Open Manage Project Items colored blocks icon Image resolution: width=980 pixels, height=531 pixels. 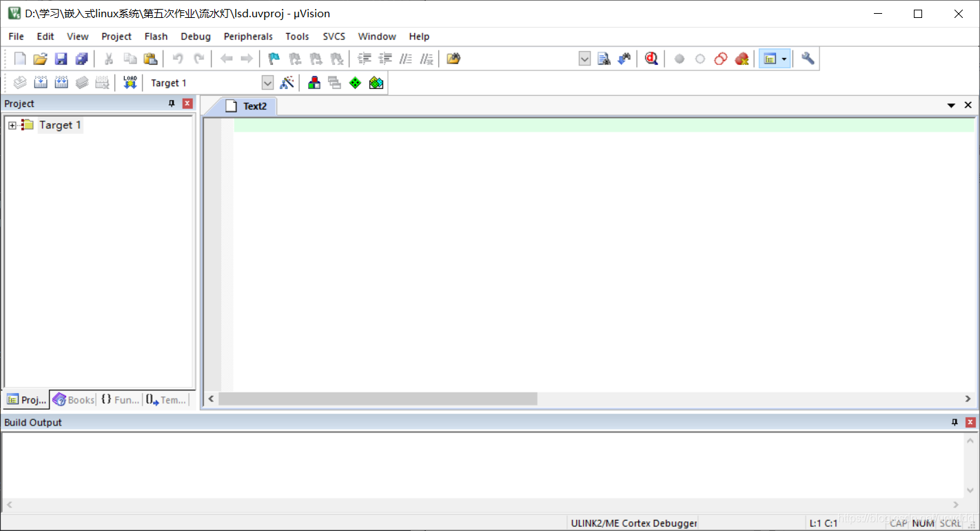click(x=314, y=83)
